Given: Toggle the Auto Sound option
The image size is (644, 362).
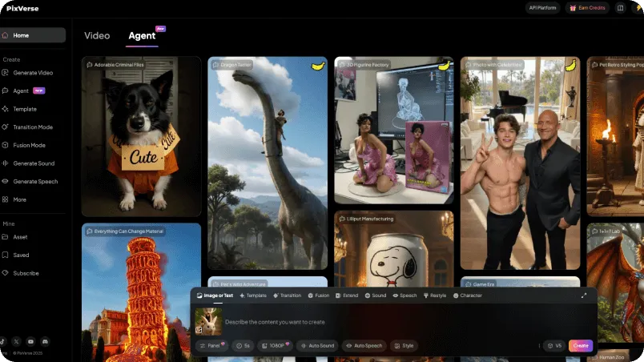Looking at the screenshot, I should coord(317,345).
